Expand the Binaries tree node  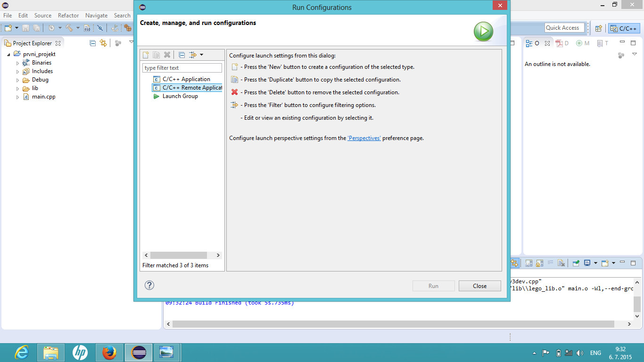(x=18, y=63)
